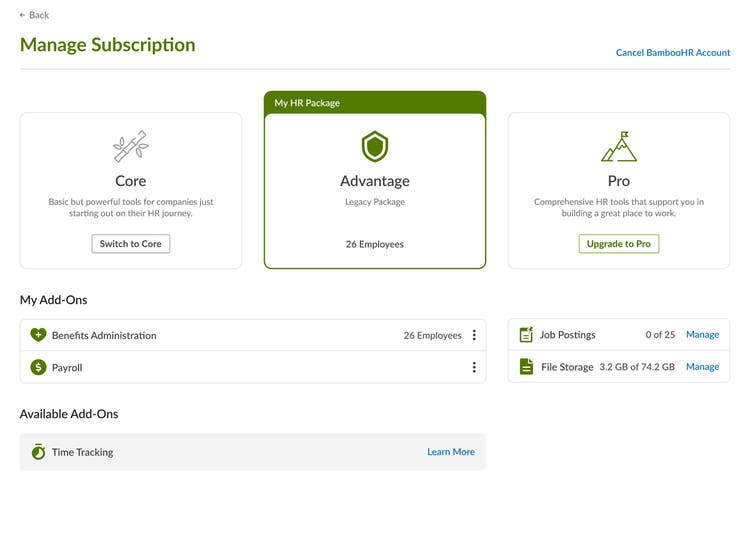
Task: Click the My Add-Ons heading
Action: pos(54,300)
